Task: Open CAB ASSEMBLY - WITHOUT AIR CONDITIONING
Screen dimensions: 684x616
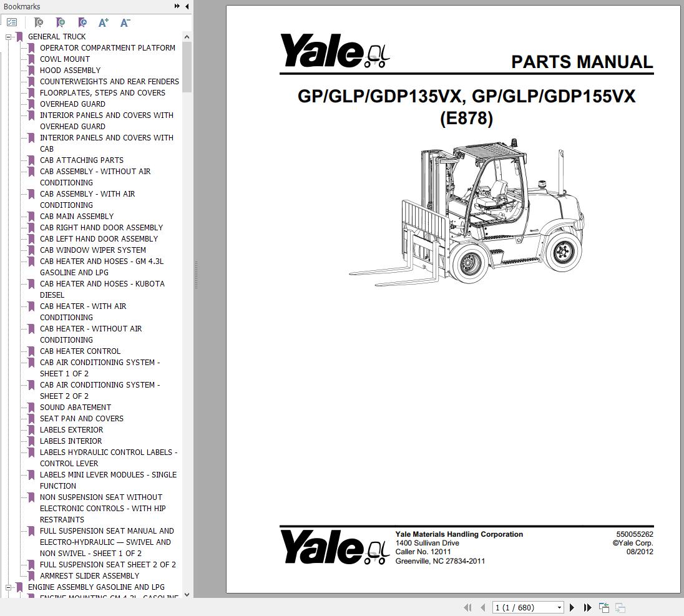Action: (x=95, y=177)
